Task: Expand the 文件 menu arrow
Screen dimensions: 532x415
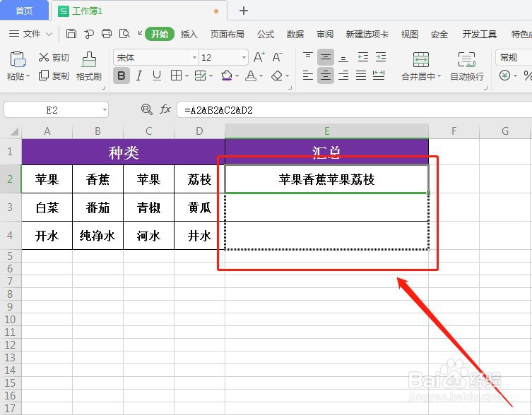Action: tap(49, 34)
